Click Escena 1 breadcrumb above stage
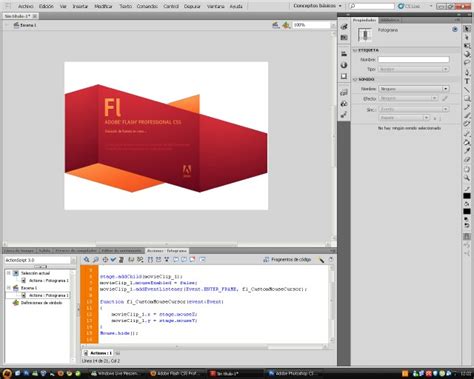 25,25
